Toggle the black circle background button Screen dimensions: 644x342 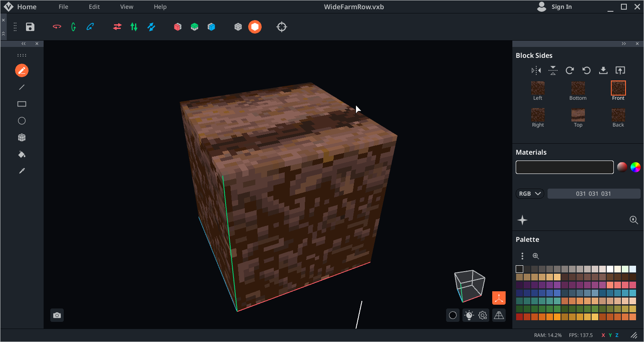pyautogui.click(x=453, y=315)
